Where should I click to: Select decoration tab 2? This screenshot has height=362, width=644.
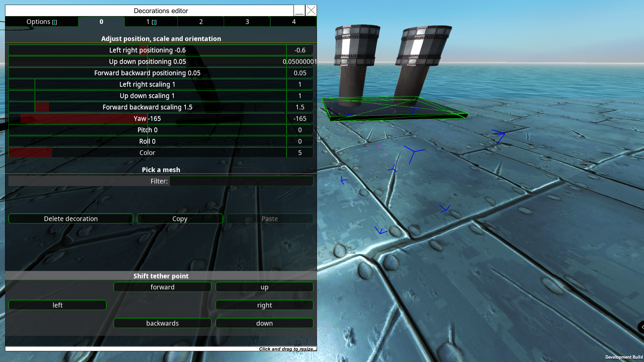click(201, 22)
